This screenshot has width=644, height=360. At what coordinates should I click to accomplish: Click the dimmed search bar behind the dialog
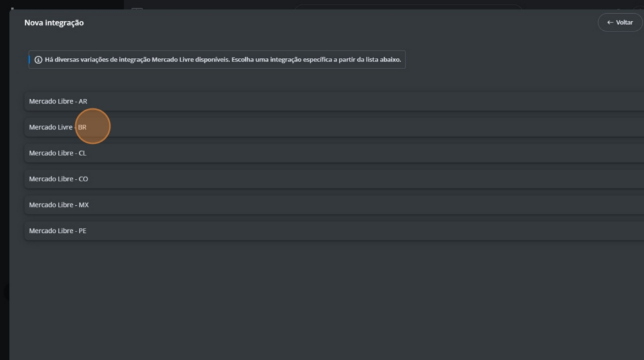tap(408, 6)
